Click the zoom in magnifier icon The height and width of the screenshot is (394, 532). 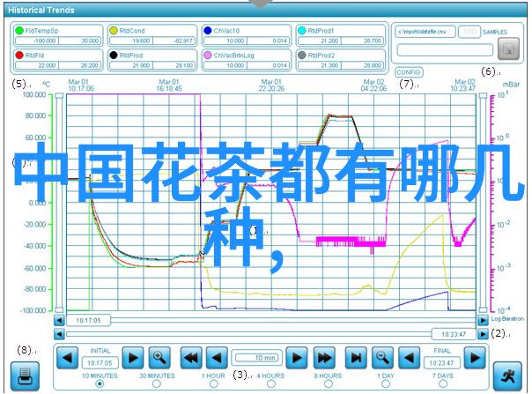pyautogui.click(x=159, y=357)
